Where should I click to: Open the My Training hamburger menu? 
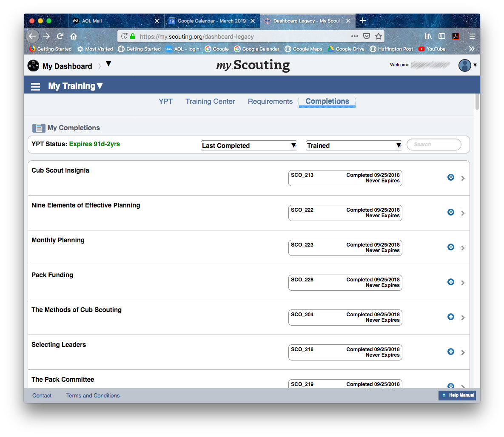point(35,86)
